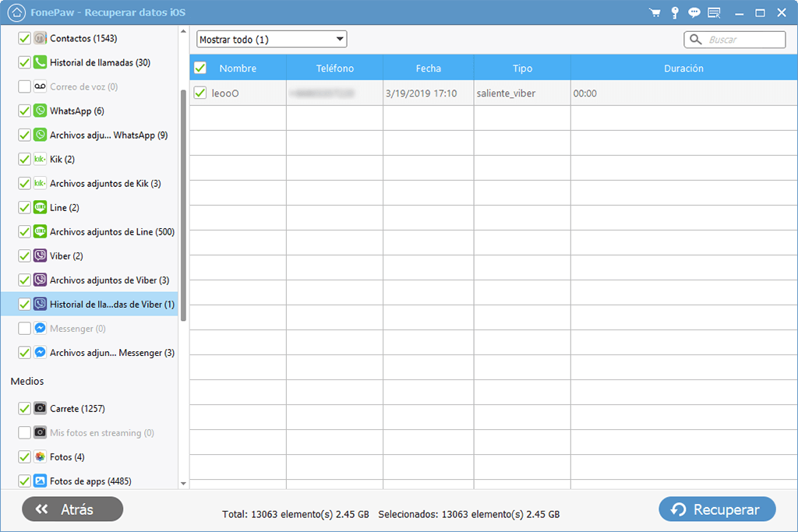The height and width of the screenshot is (532, 798).
Task: Uncheck the WhatsApp (6) checkbox
Action: click(24, 111)
